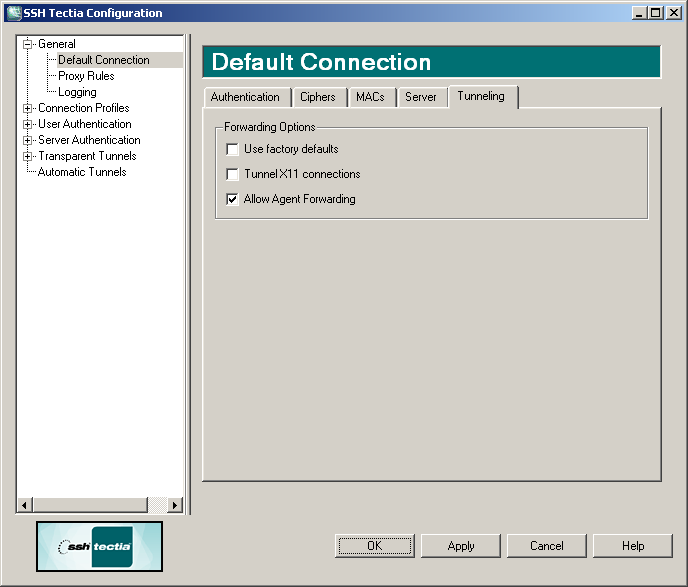Select General tree item label
Image resolution: width=688 pixels, height=587 pixels.
pos(57,44)
